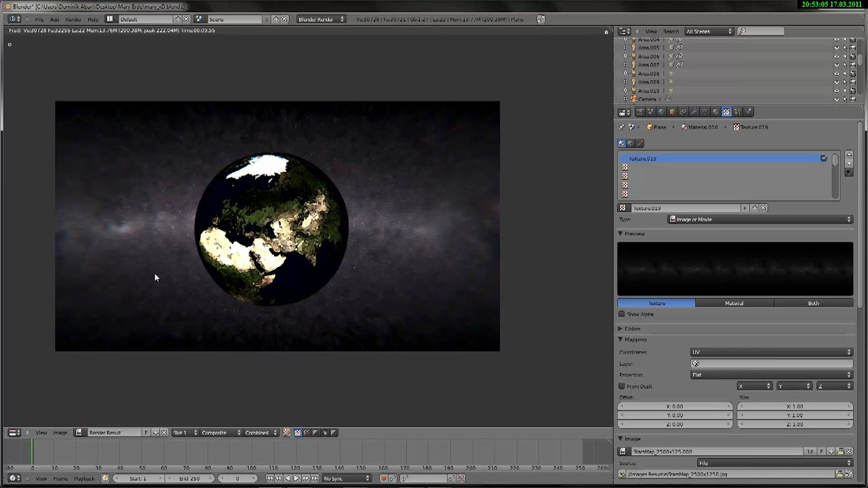The width and height of the screenshot is (868, 488).
Task: Show material textures icon button
Action: click(622, 143)
